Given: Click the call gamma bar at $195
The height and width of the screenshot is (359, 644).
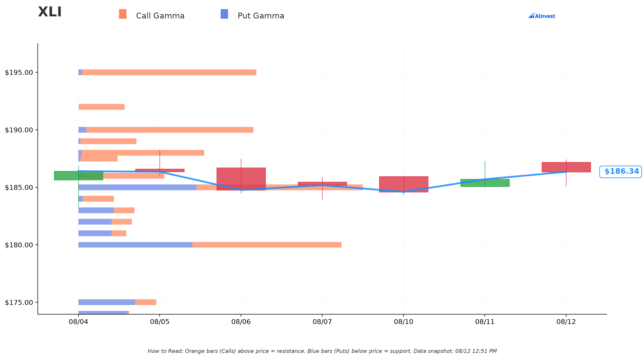Looking at the screenshot, I should tap(169, 73).
